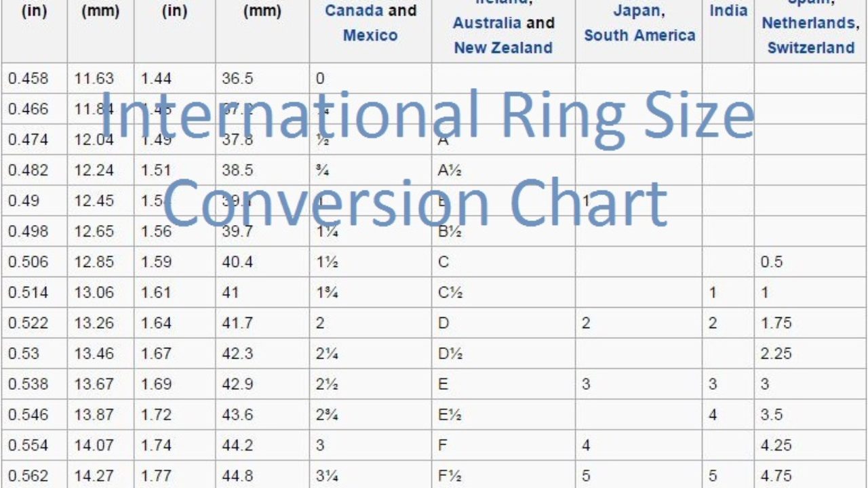Click the 36.5 mm circumference cell
The height and width of the screenshot is (488, 868).
point(262,79)
